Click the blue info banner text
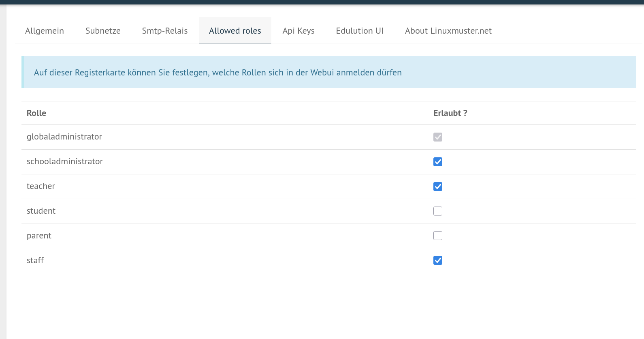This screenshot has width=644, height=339. pos(218,73)
